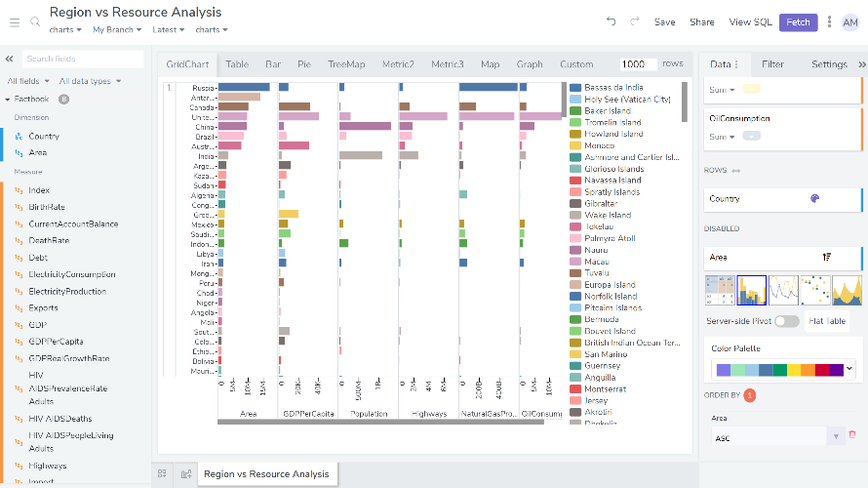Click the Fetch button

(x=798, y=21)
